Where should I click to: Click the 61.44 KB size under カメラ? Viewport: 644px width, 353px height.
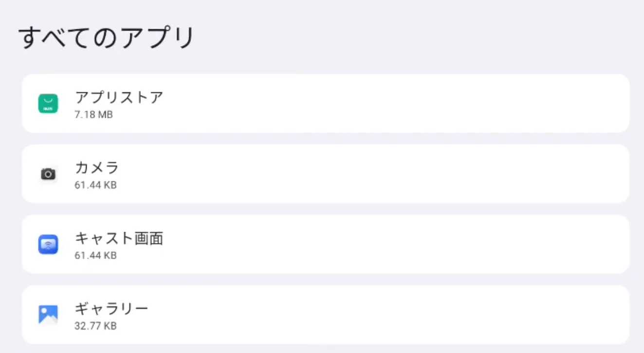point(95,185)
